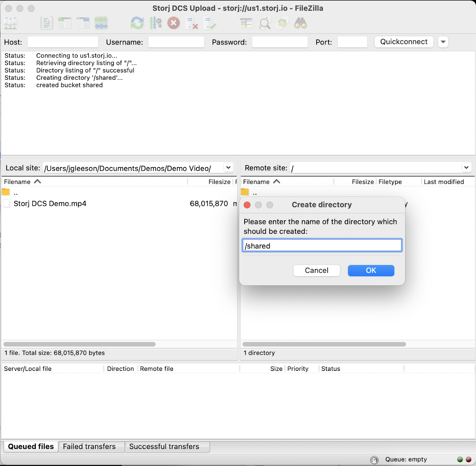
Task: Click the local '1 file. Total size' status text
Action: click(x=55, y=353)
